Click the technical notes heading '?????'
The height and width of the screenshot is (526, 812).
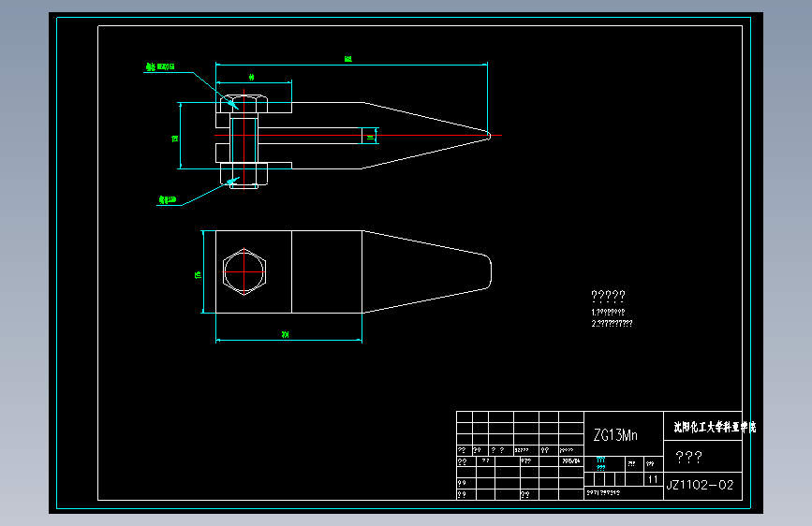(x=608, y=296)
